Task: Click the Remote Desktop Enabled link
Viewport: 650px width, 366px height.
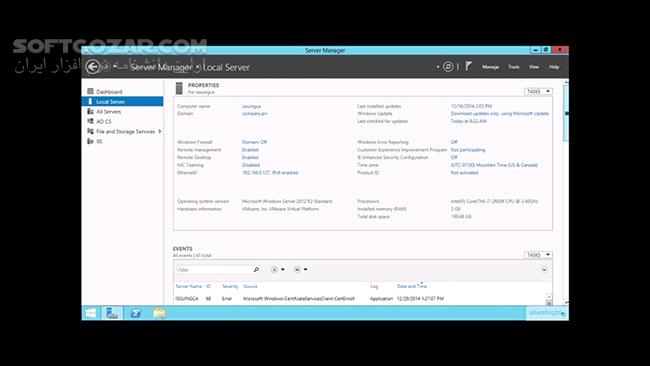Action: [x=250, y=157]
